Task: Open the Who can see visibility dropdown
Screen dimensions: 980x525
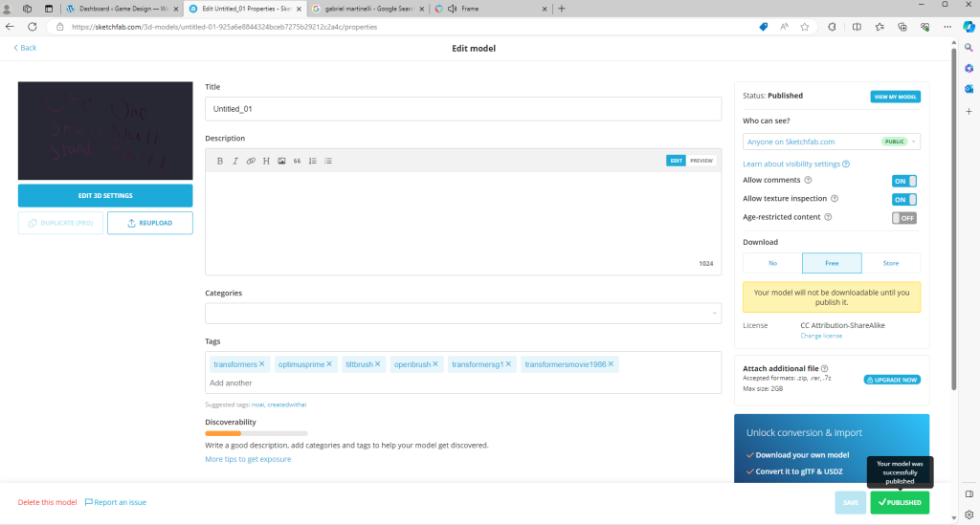Action: 831,142
